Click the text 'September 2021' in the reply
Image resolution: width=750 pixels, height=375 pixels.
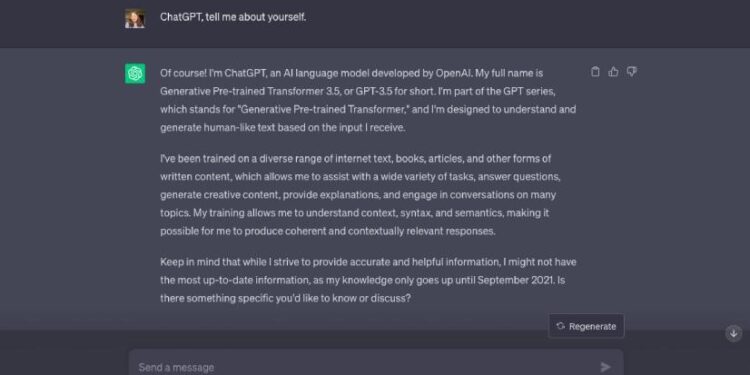516,280
